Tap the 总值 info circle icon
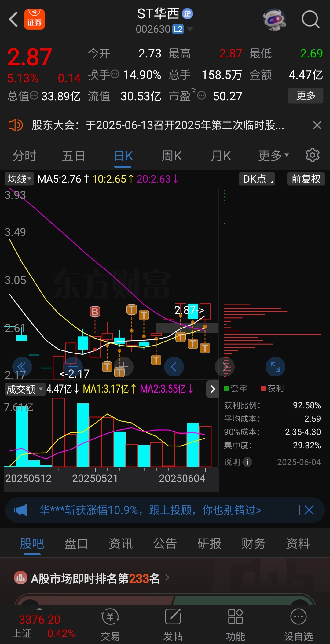The height and width of the screenshot is (644, 330). coord(34,96)
